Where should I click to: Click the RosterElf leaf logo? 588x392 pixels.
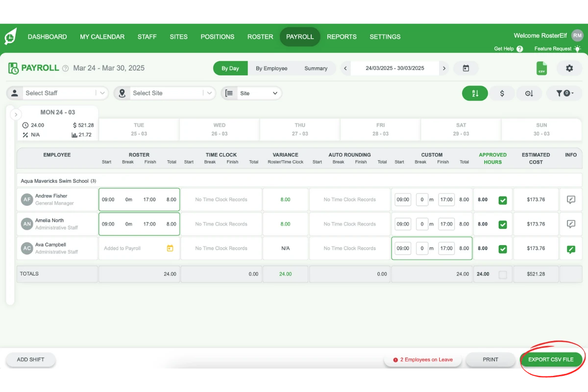[x=10, y=37]
